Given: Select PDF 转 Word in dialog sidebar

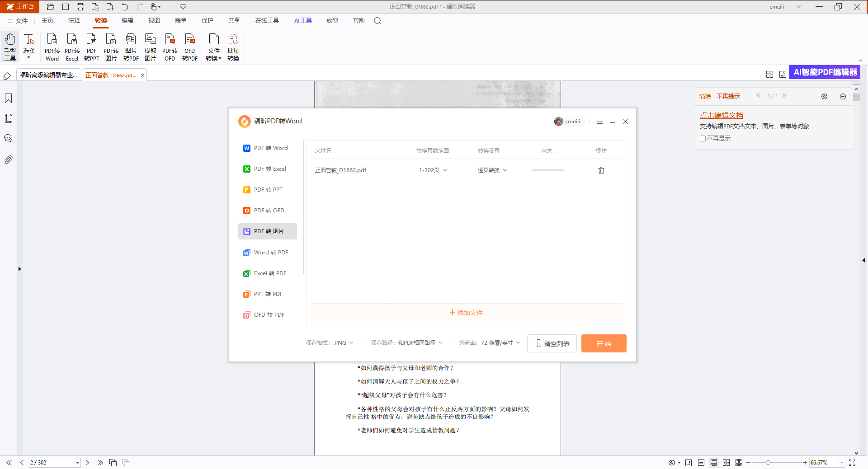Looking at the screenshot, I should pos(267,148).
